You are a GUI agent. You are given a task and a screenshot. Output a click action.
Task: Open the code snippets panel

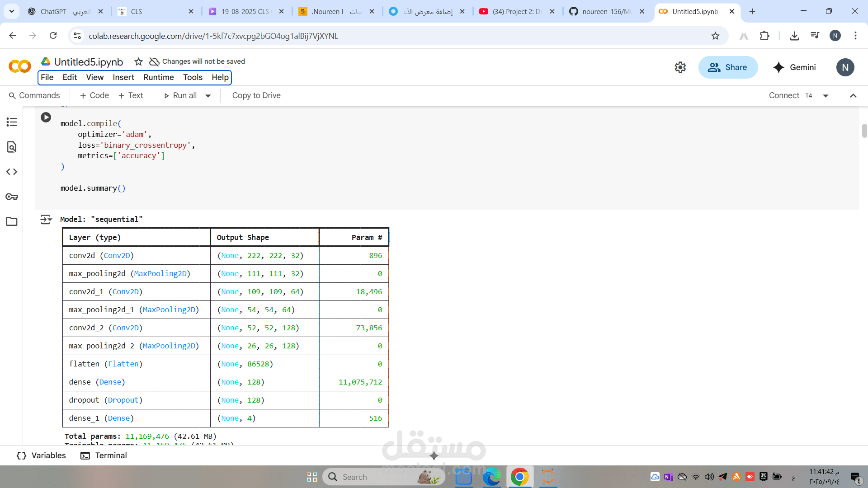coord(12,172)
